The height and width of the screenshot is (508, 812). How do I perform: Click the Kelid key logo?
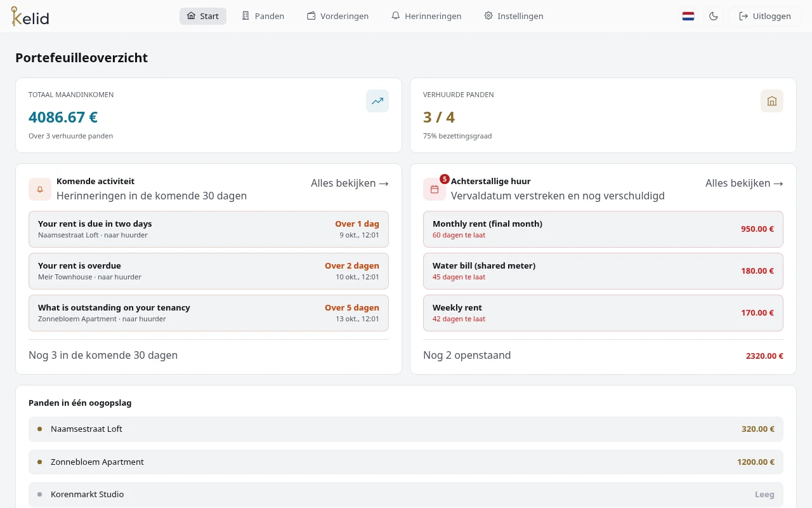[x=30, y=16]
